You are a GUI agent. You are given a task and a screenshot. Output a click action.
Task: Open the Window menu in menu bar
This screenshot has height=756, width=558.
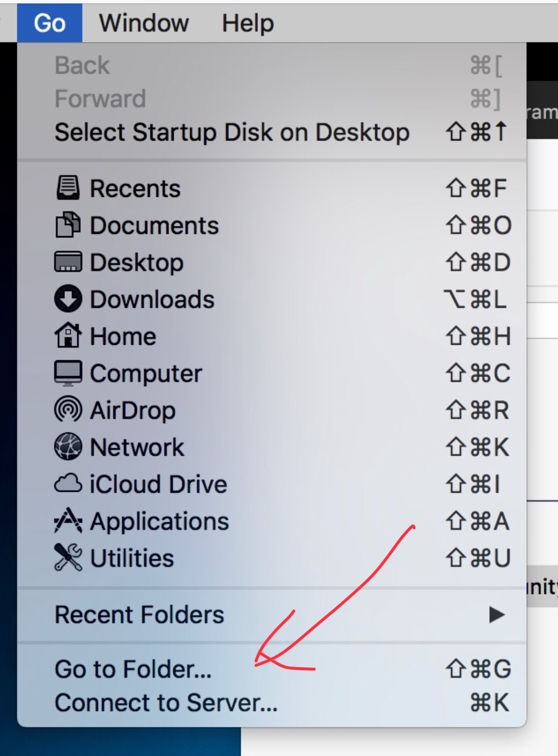[x=144, y=23]
